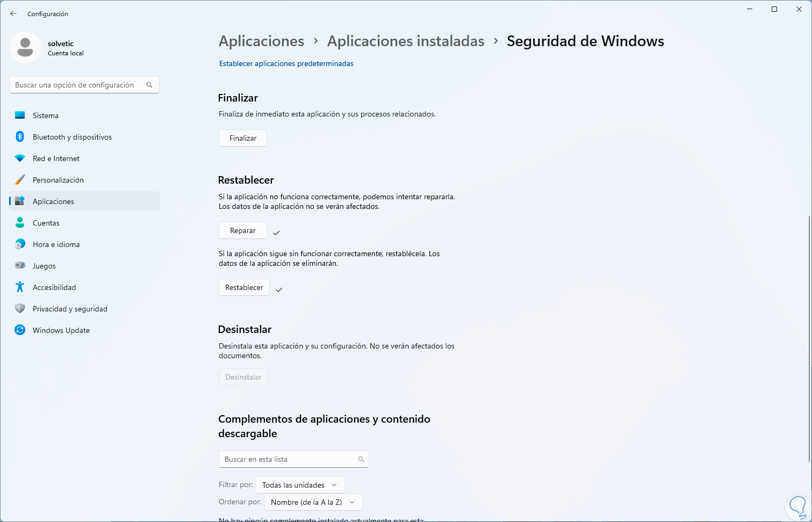The height and width of the screenshot is (522, 812).
Task: Open Sistema settings
Action: pyautogui.click(x=84, y=115)
